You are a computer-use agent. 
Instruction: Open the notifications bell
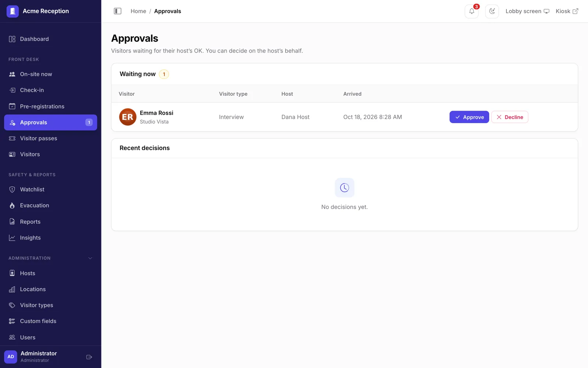pos(472,11)
